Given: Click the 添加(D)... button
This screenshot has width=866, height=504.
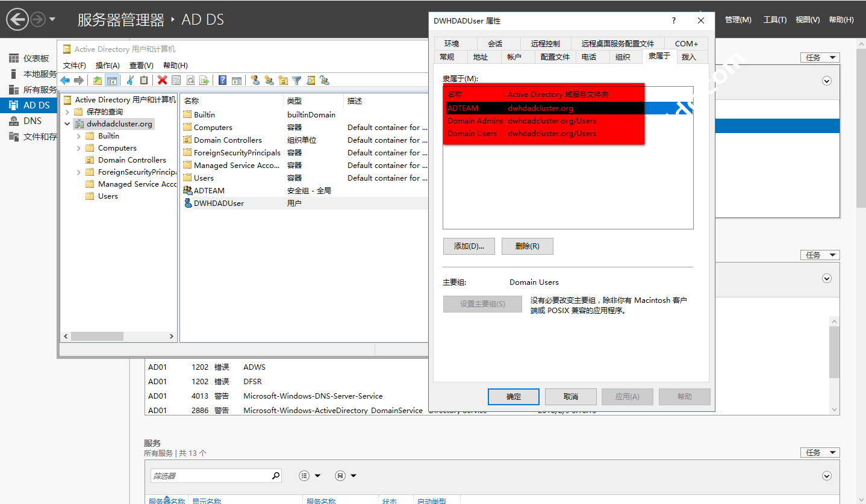Looking at the screenshot, I should pos(469,246).
